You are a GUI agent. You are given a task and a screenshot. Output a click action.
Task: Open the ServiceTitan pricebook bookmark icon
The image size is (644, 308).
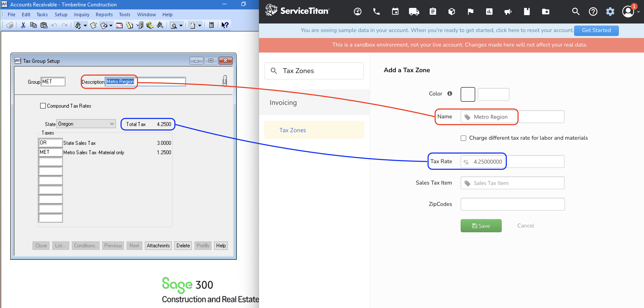[x=527, y=12]
